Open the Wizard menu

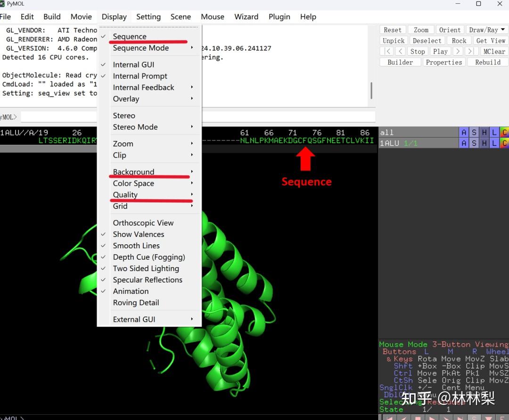246,16
